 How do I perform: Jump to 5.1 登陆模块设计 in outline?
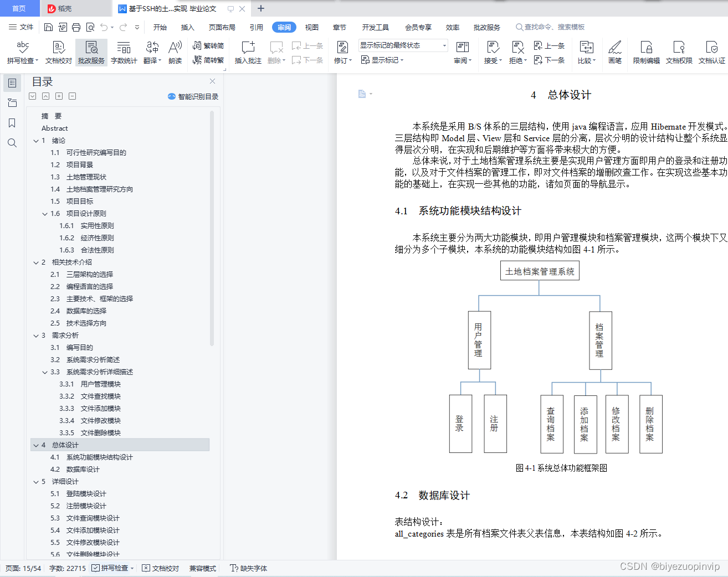click(78, 494)
